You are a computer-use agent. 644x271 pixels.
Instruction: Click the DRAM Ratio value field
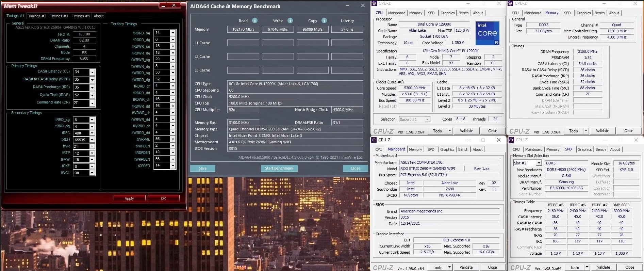click(84, 40)
